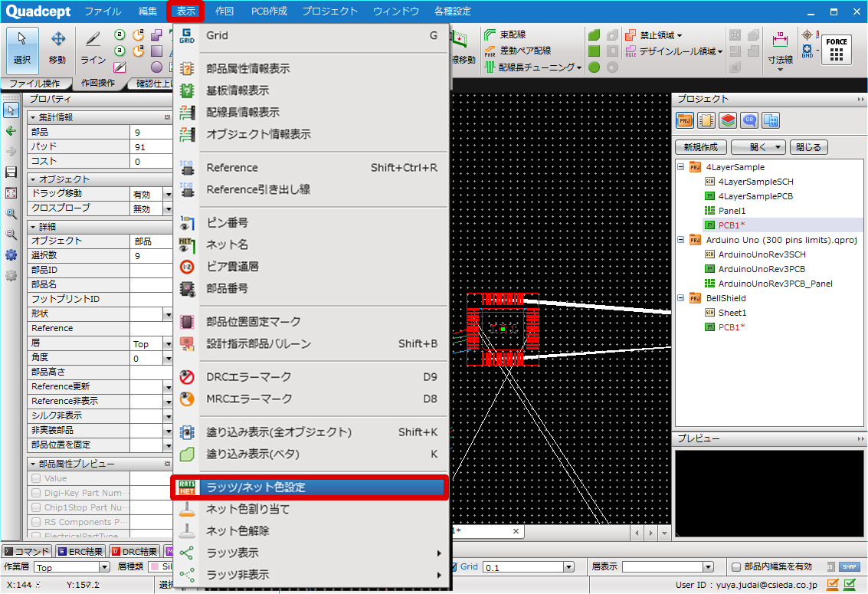This screenshot has width=868, height=594.
Task: Expand the ラッツ表示 submenu arrow
Action: tap(439, 553)
